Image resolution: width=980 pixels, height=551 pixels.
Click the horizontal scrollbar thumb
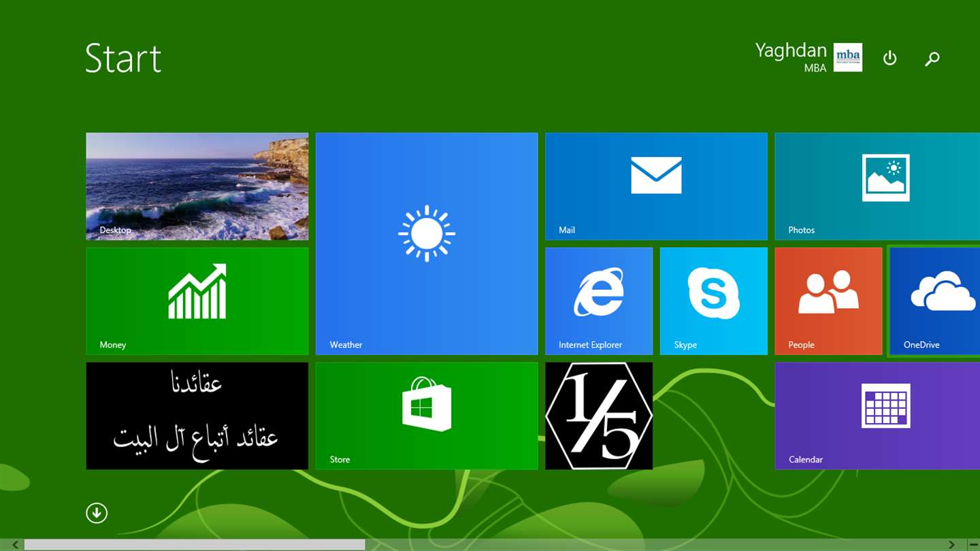pyautogui.click(x=195, y=545)
